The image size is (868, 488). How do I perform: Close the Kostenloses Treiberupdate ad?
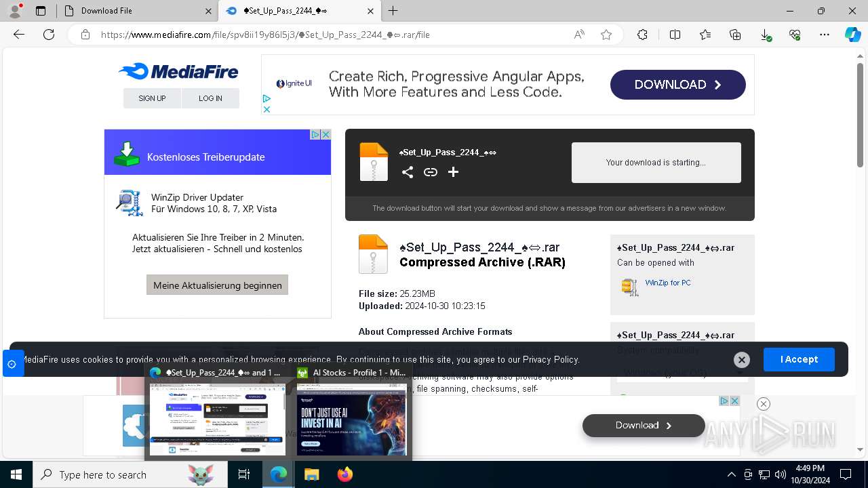tap(325, 134)
